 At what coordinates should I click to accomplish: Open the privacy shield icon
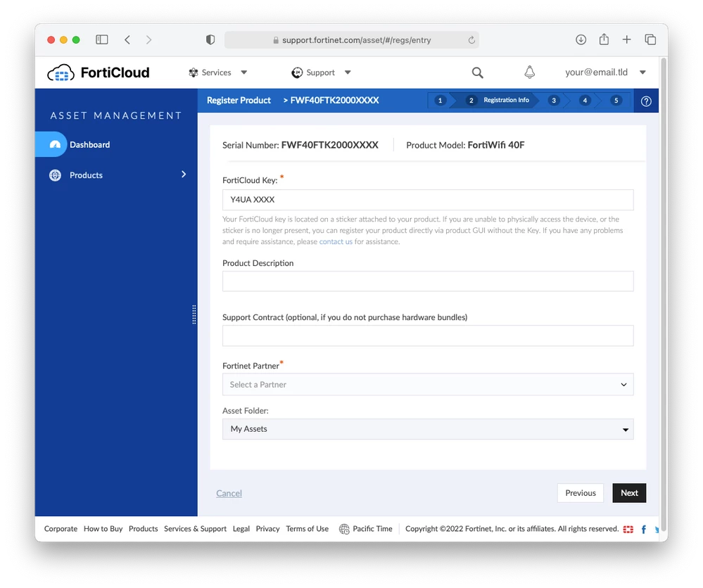point(210,40)
